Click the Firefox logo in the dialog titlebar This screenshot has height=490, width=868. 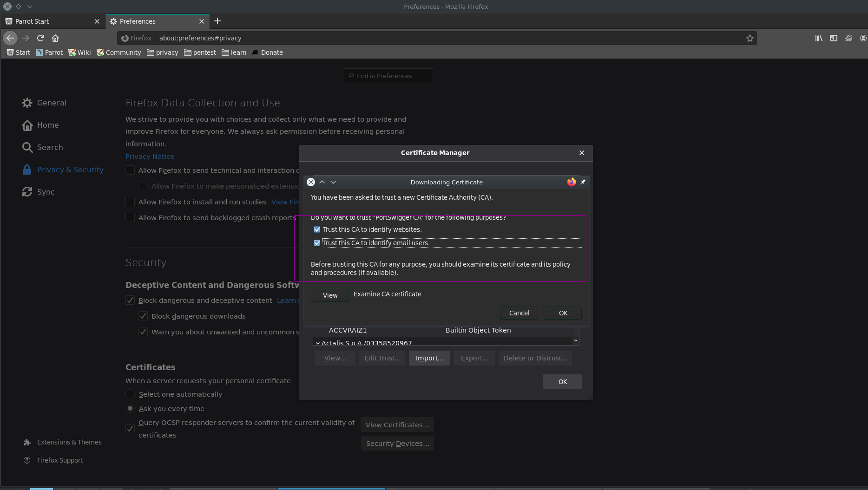point(572,182)
